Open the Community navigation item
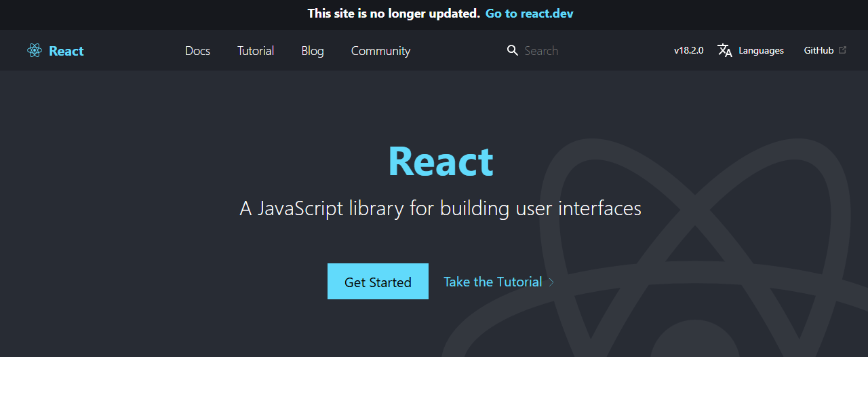This screenshot has height=414, width=868. click(x=380, y=50)
